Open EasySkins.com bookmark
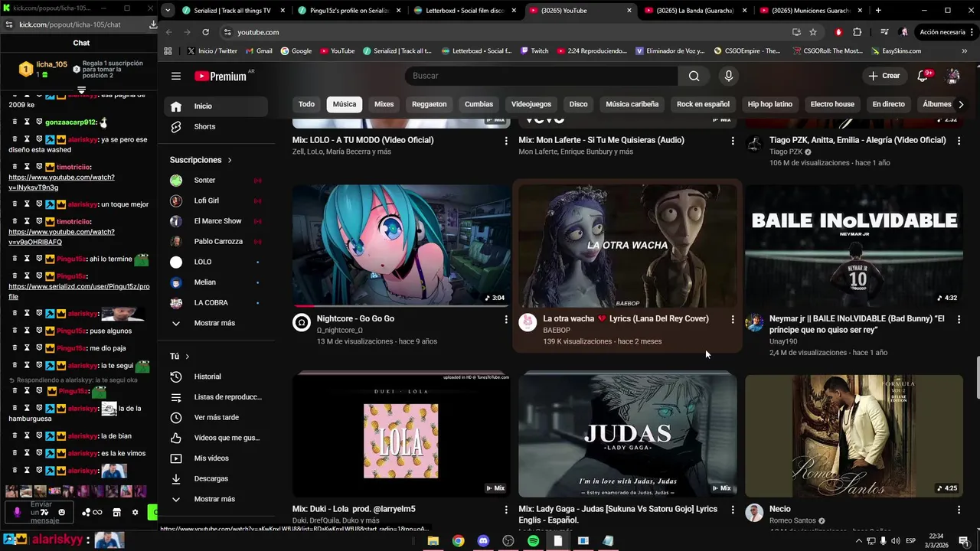The width and height of the screenshot is (980, 551). point(896,51)
